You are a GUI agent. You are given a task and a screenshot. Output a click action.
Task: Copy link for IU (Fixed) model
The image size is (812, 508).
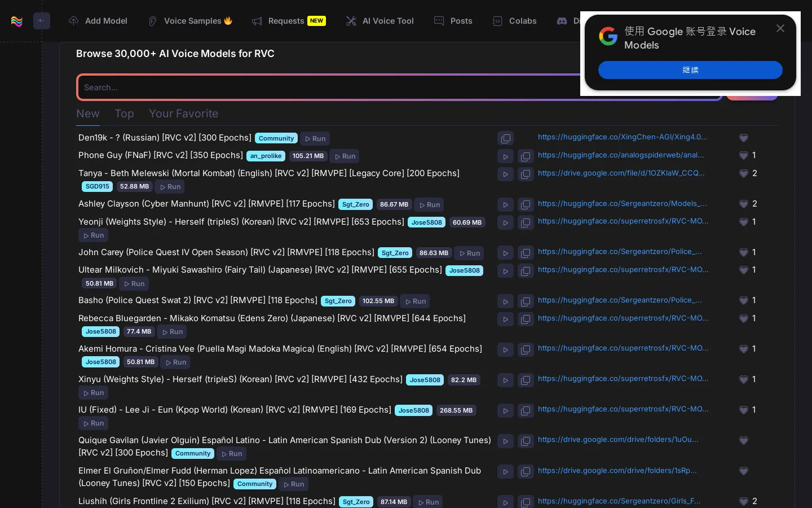[x=526, y=411]
